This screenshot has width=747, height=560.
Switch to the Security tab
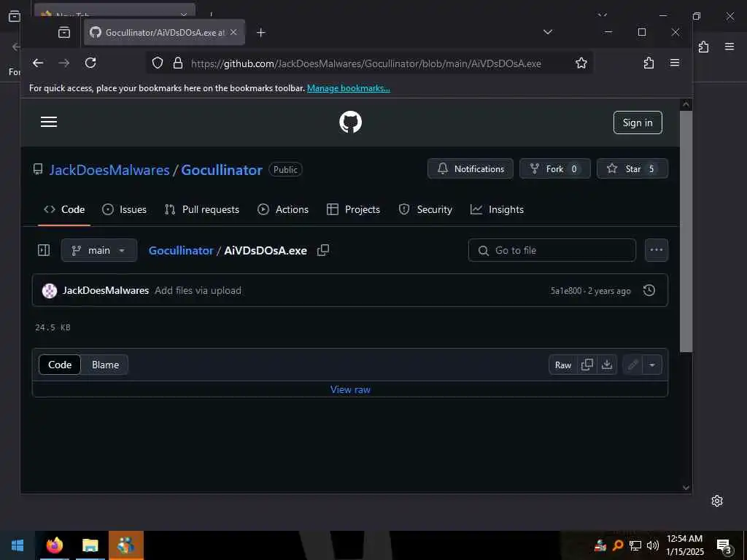[x=425, y=209]
